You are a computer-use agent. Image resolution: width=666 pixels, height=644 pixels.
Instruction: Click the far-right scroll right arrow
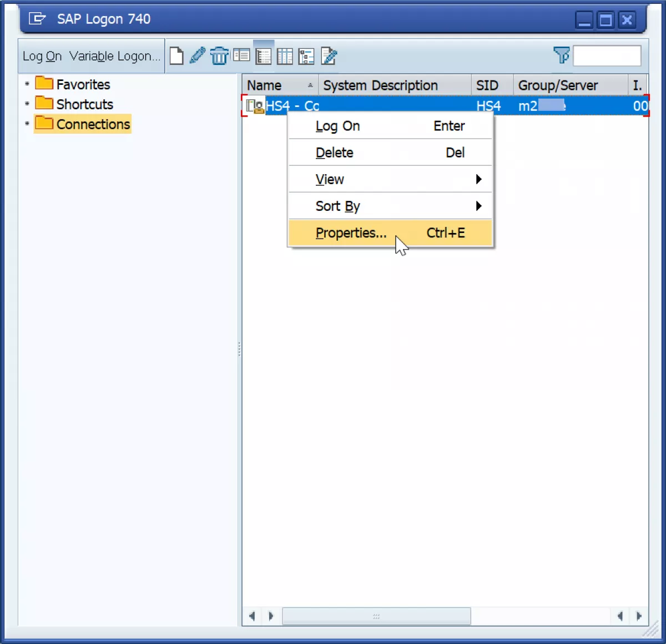coord(639,616)
